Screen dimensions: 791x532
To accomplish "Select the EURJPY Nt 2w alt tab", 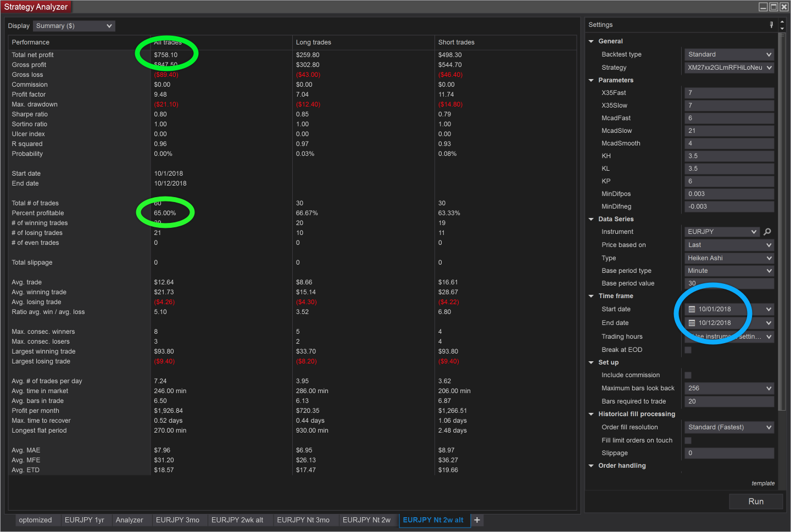I will tap(433, 520).
